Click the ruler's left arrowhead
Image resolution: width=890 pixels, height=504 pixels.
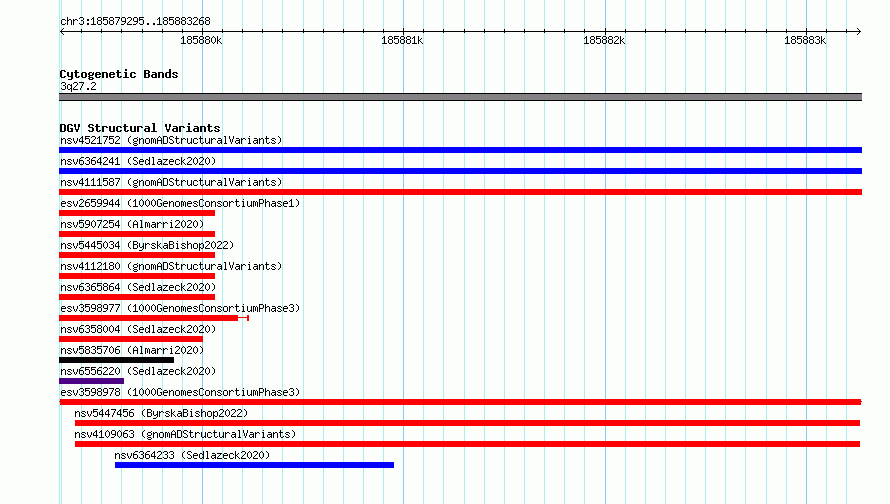[62, 32]
